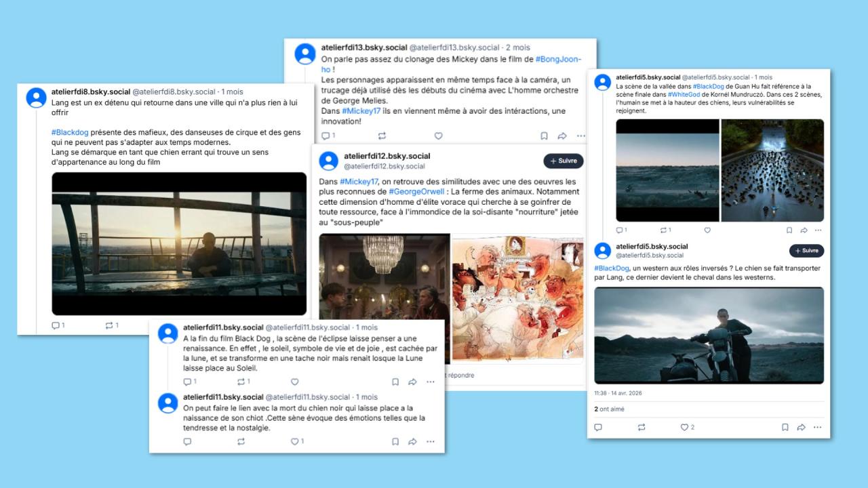Like the atelierfdi13 post with the heart
Screen dimensions: 868x488
[438, 136]
